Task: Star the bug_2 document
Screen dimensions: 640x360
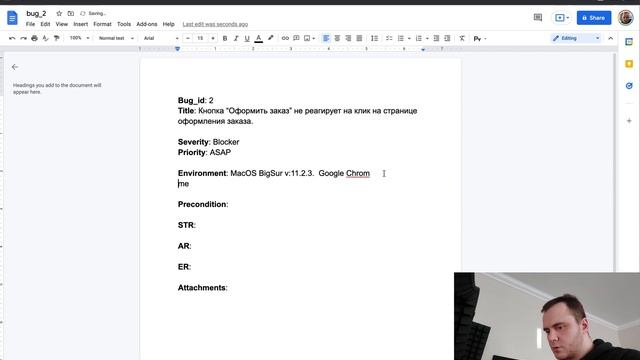Action: (x=59, y=13)
